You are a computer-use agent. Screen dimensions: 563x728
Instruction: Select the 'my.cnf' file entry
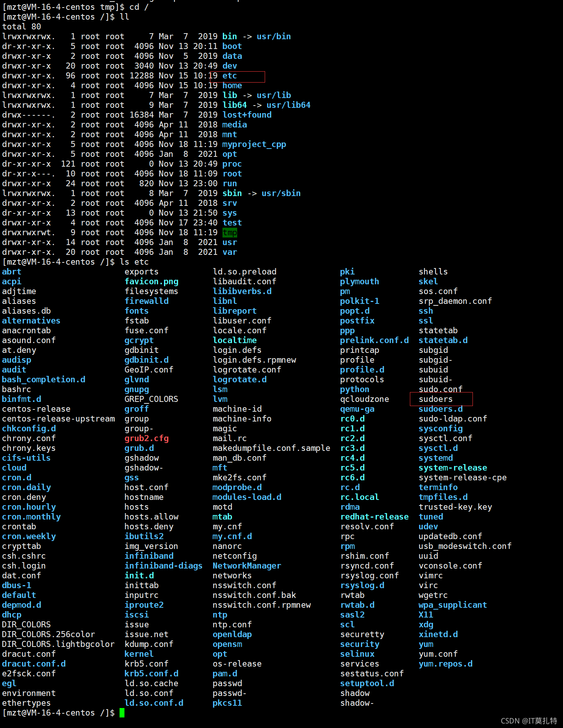(x=227, y=527)
